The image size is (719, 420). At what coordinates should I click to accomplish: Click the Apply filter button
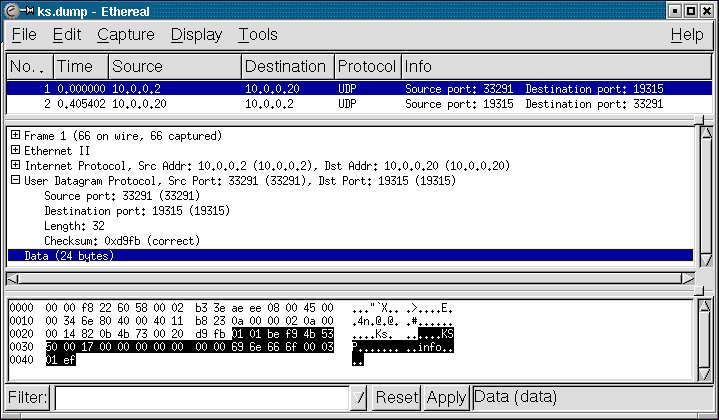click(x=446, y=397)
